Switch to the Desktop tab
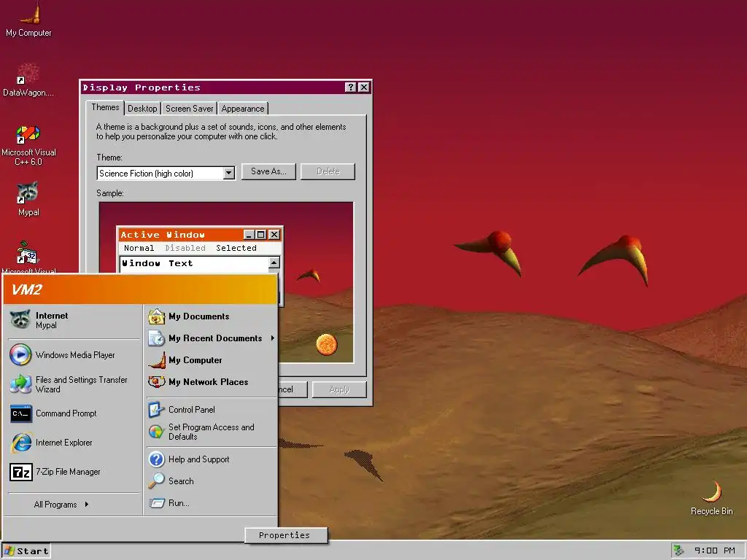 [142, 109]
